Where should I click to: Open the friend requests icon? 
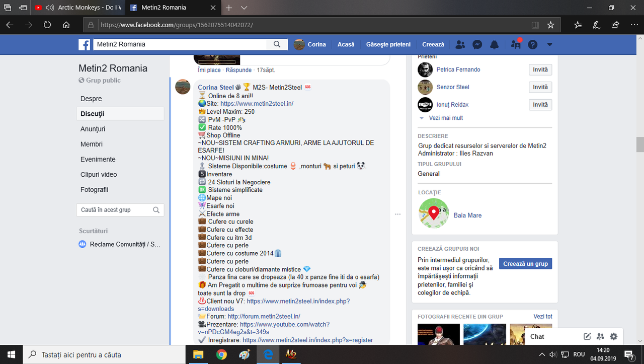pos(460,44)
